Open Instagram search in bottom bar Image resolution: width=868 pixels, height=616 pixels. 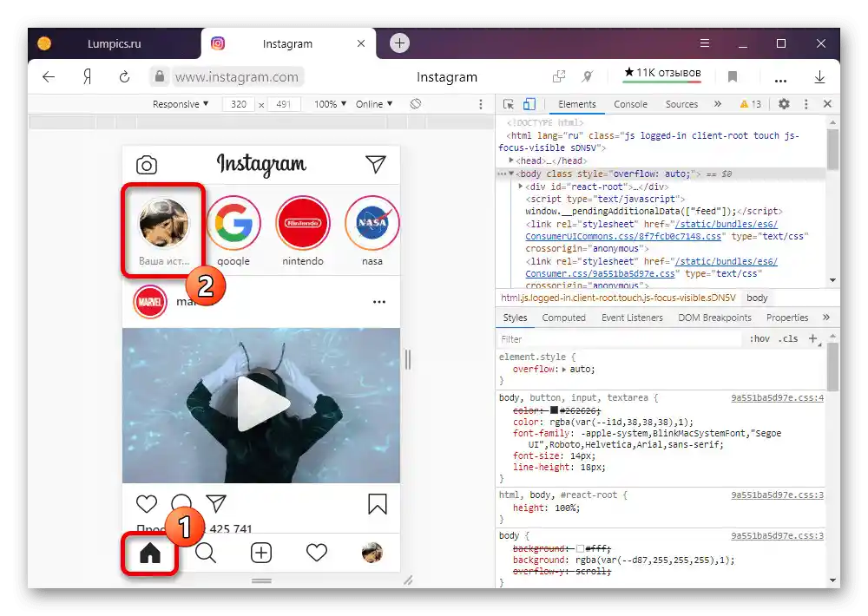[x=206, y=553]
